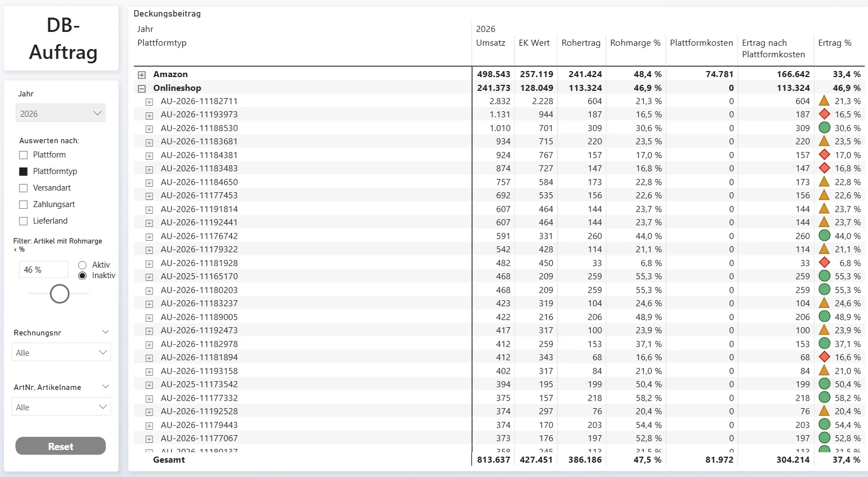
Task: Open the ArtNr, Artikelname Alle dropdown
Action: [61, 407]
